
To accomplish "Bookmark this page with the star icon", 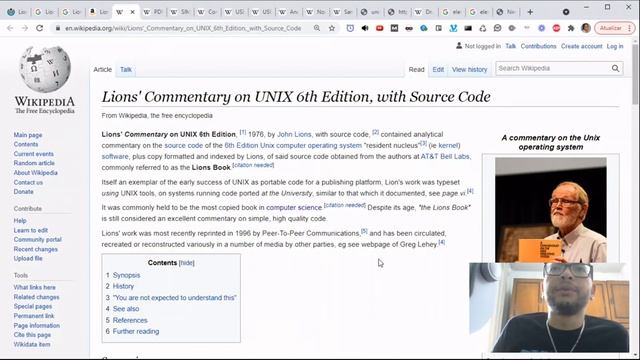I will click(x=332, y=28).
